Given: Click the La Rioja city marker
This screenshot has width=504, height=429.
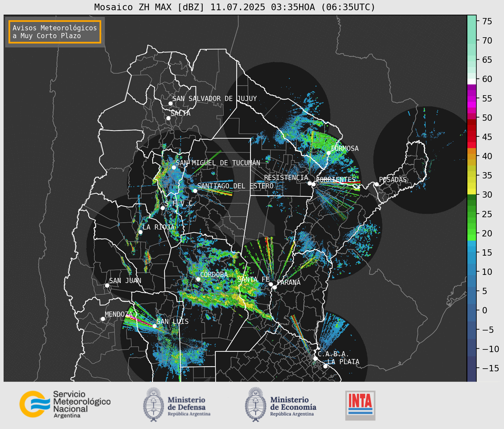Looking at the screenshot, I should coord(140,232).
